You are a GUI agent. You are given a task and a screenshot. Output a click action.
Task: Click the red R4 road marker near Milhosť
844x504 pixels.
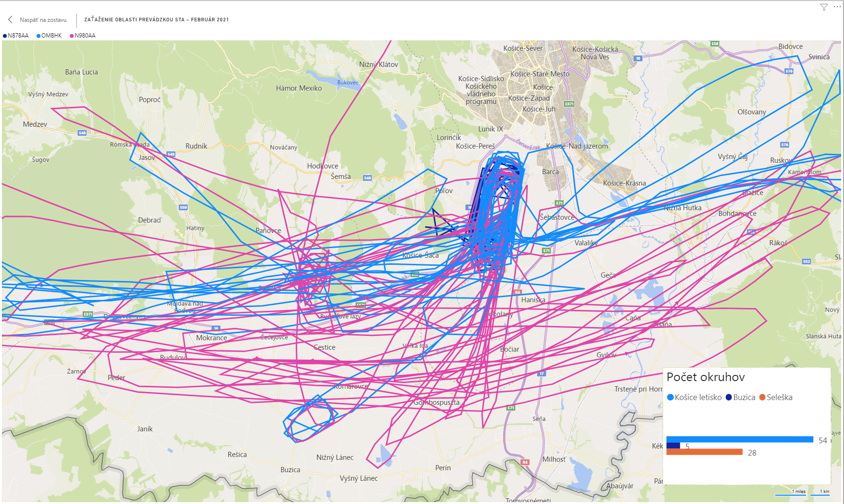tap(525, 462)
